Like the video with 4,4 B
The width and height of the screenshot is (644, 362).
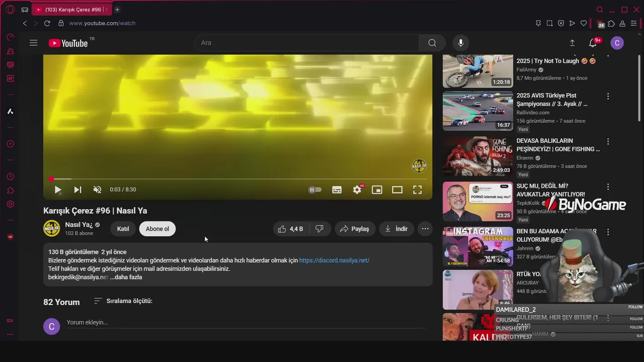coord(291,229)
